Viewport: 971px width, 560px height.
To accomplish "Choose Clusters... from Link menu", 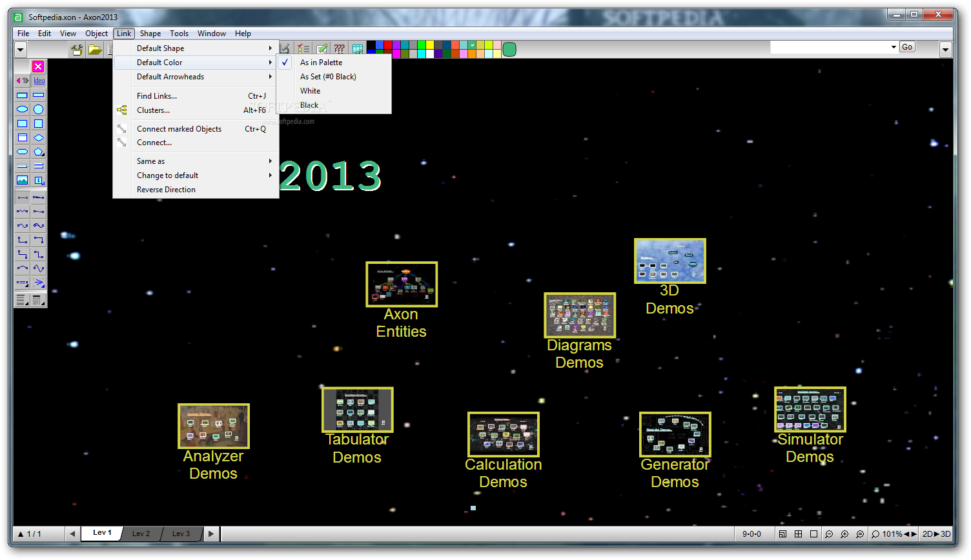I will 196,110.
